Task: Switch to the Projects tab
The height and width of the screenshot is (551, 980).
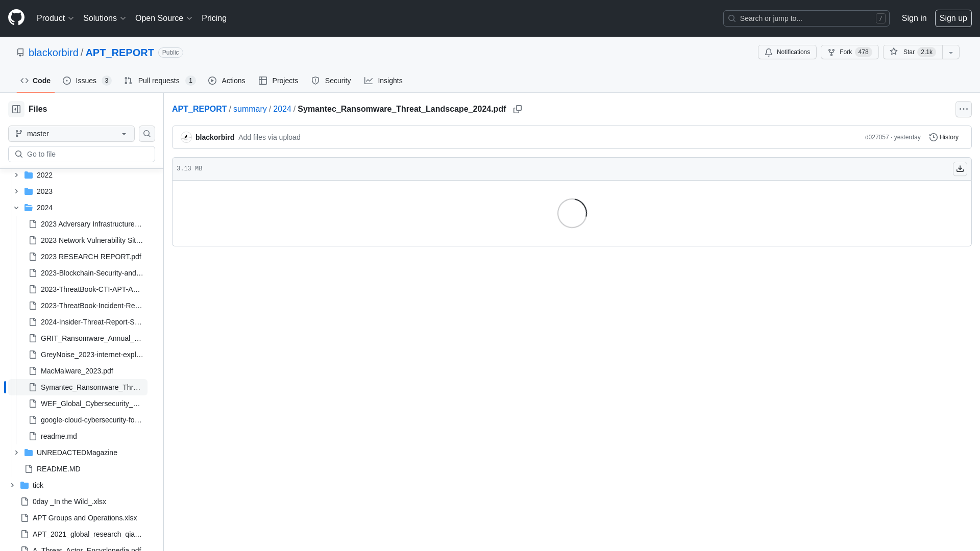Action: [278, 81]
